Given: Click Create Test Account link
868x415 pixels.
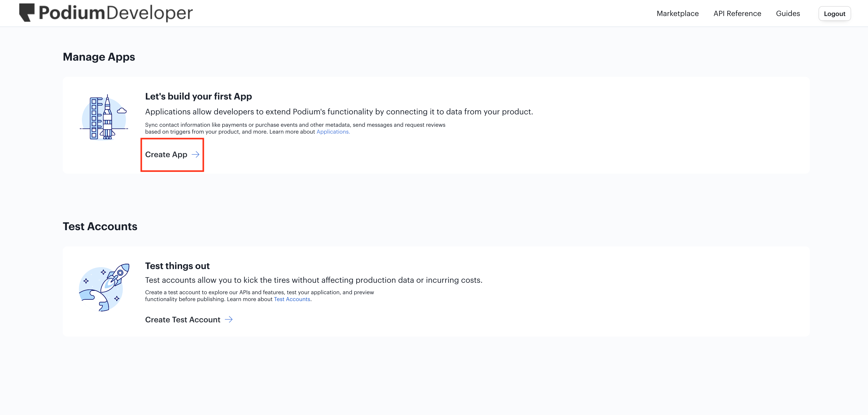Looking at the screenshot, I should coord(189,320).
